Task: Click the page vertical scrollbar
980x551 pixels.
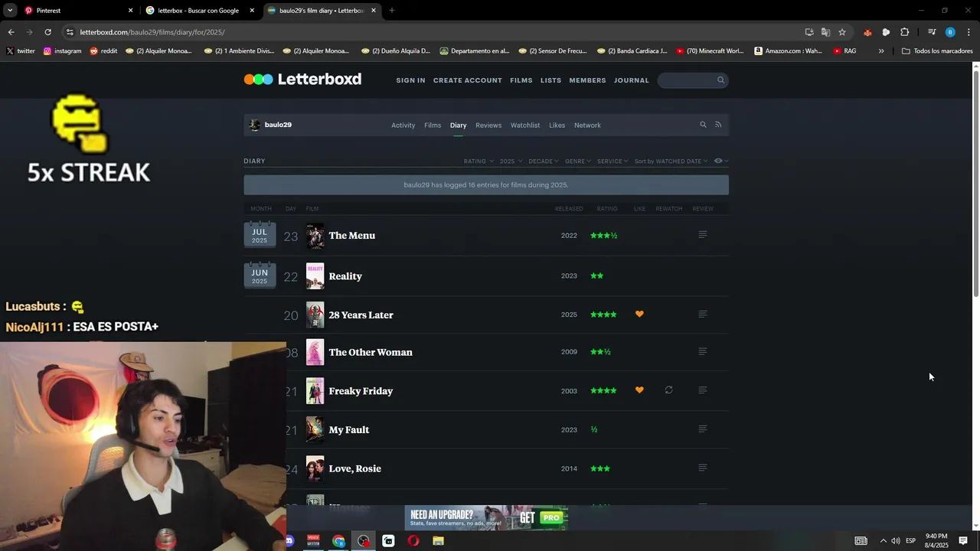Action: click(x=976, y=184)
